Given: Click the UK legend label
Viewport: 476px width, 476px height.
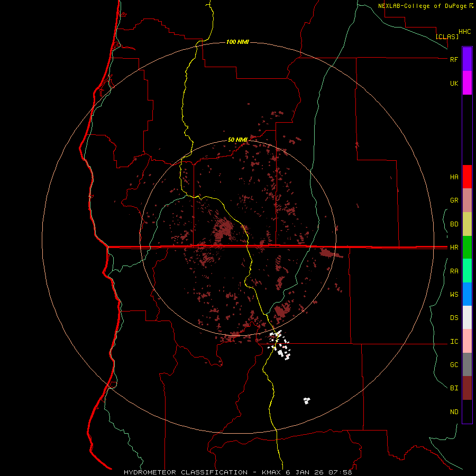Looking at the screenshot, I should [454, 83].
